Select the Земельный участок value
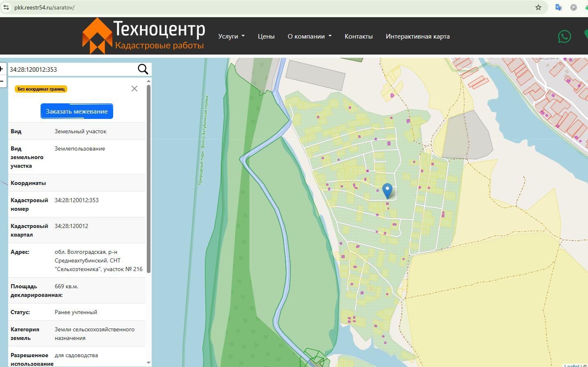This screenshot has height=367, width=588. [x=80, y=131]
